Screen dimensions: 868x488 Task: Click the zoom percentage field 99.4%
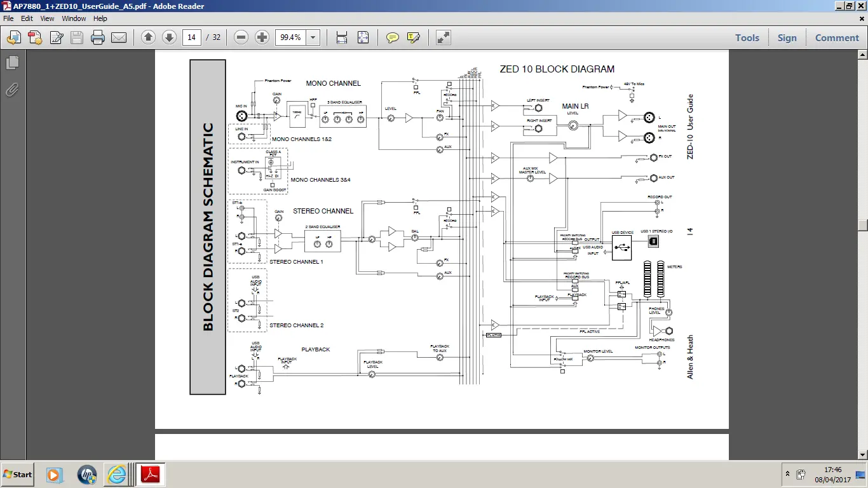coord(290,37)
